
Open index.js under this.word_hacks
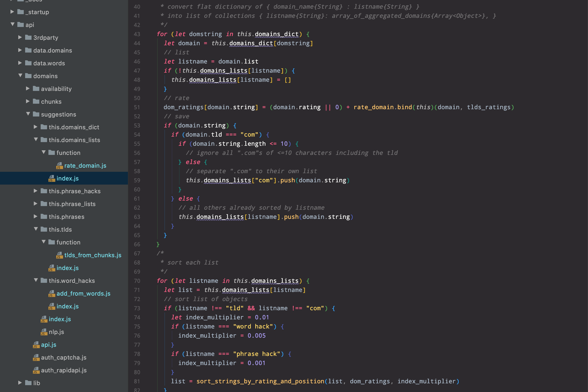[x=67, y=306]
